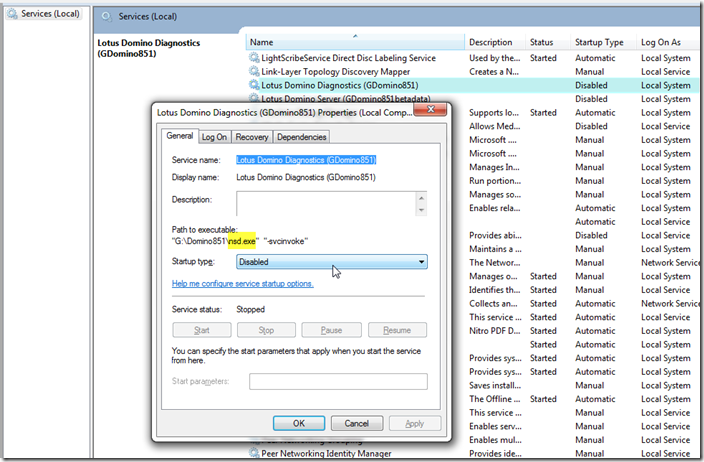This screenshot has height=462, width=704.
Task: Sort services by Description column header
Action: click(x=494, y=42)
